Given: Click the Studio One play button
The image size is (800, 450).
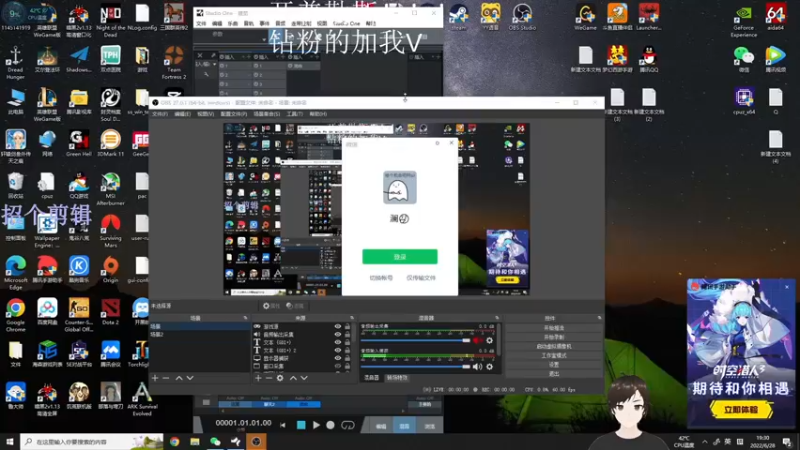Looking at the screenshot, I should [316, 424].
